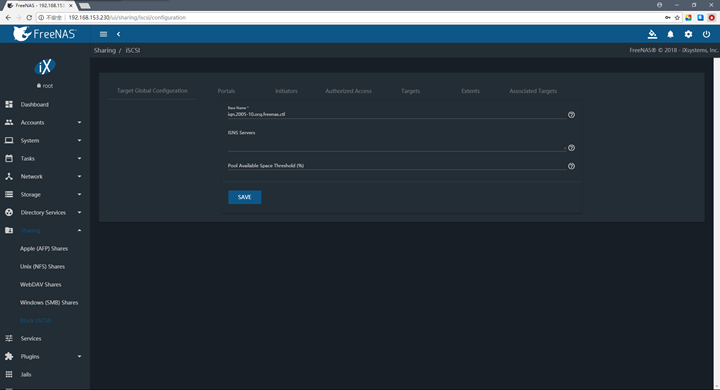Click the Storage icon in sidebar

[9, 194]
